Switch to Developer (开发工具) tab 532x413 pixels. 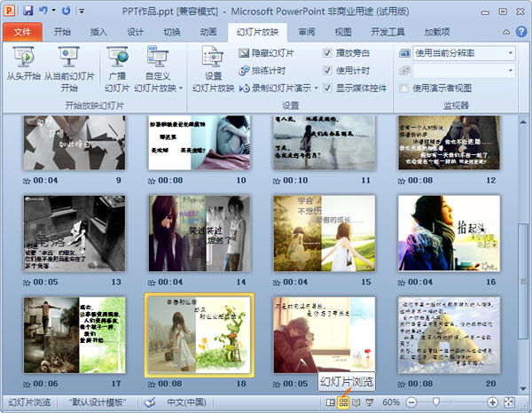pos(387,32)
